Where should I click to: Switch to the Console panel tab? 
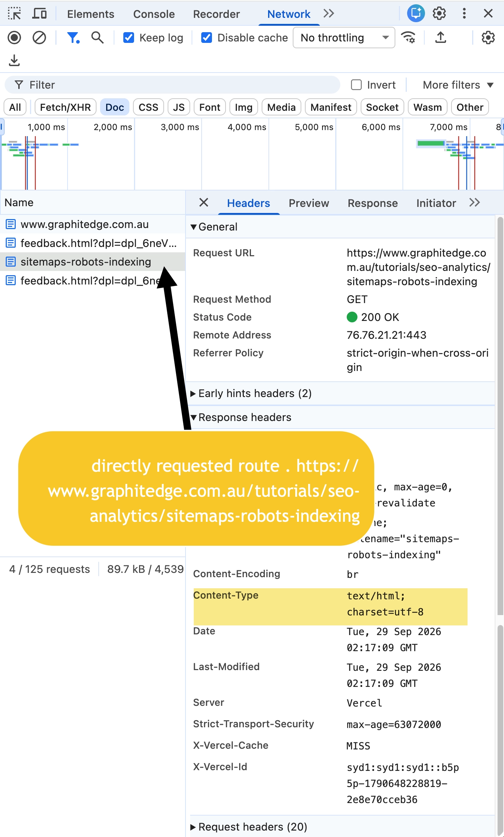click(154, 14)
